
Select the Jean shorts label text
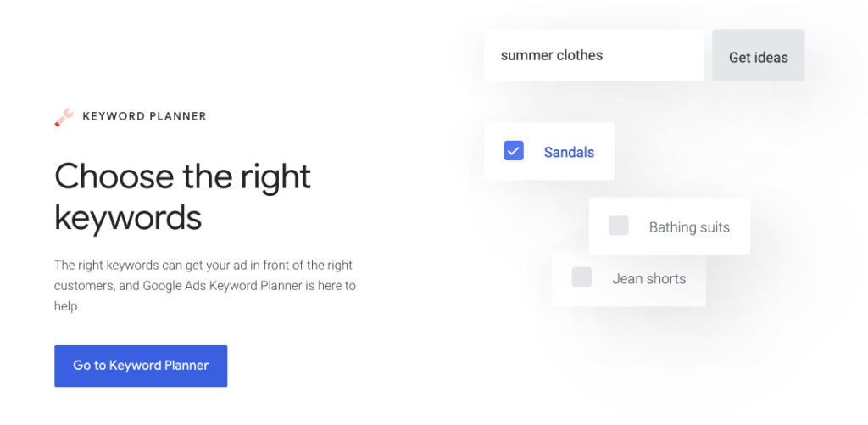click(x=649, y=278)
